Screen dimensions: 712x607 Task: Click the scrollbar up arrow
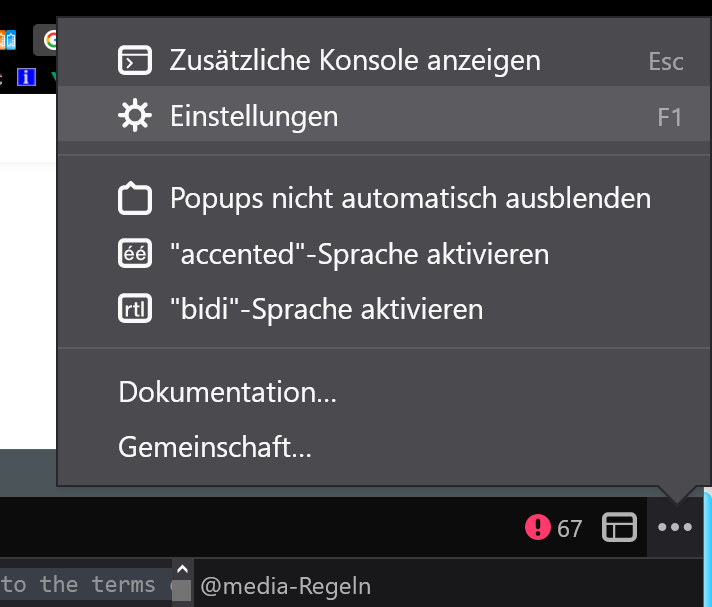[x=181, y=567]
